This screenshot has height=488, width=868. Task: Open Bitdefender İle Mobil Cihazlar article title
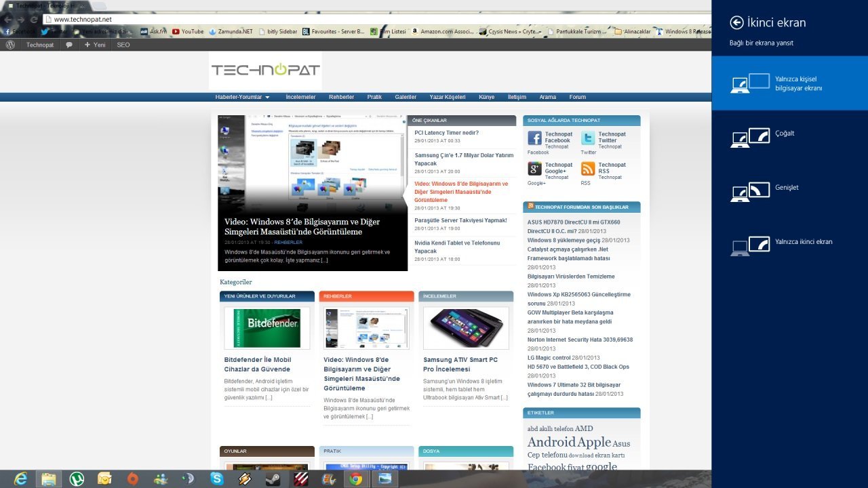258,365
